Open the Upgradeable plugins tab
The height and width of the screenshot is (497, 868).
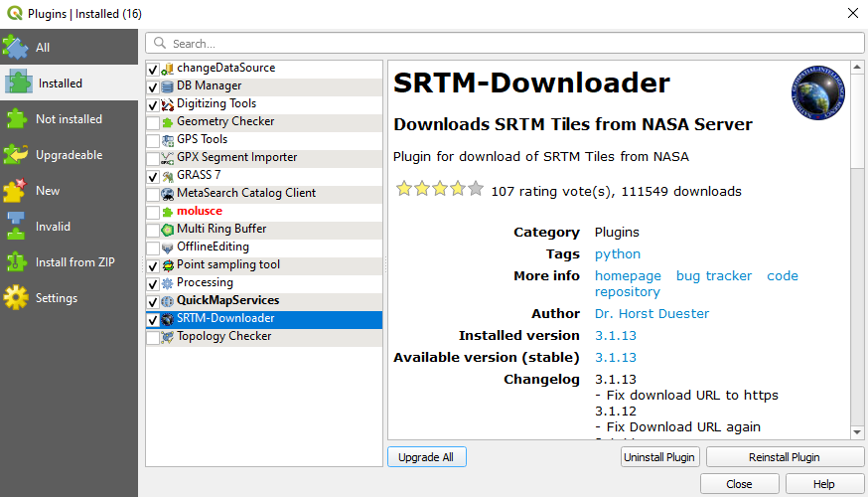coord(69,155)
